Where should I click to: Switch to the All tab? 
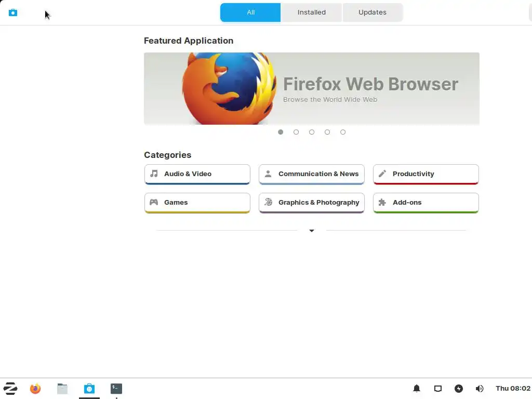(250, 12)
